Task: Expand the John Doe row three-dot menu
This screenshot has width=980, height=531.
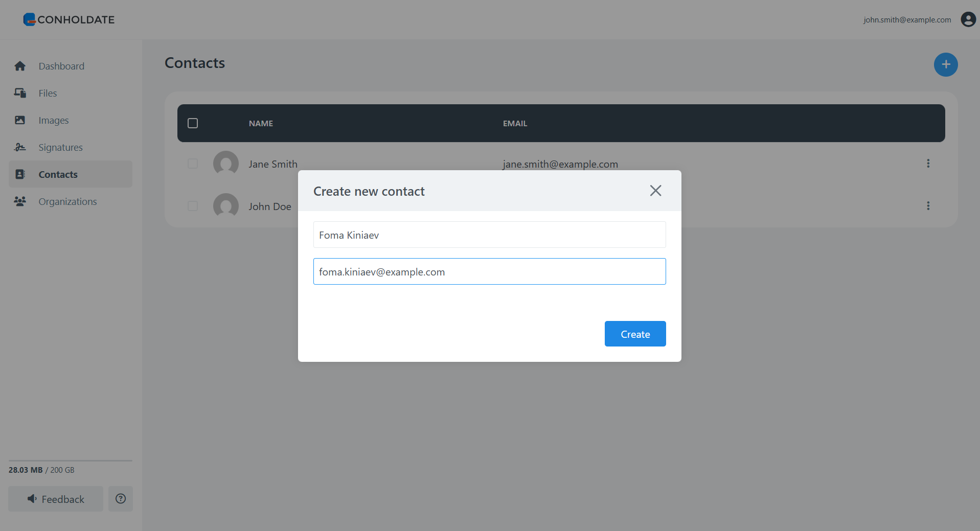Action: point(928,206)
